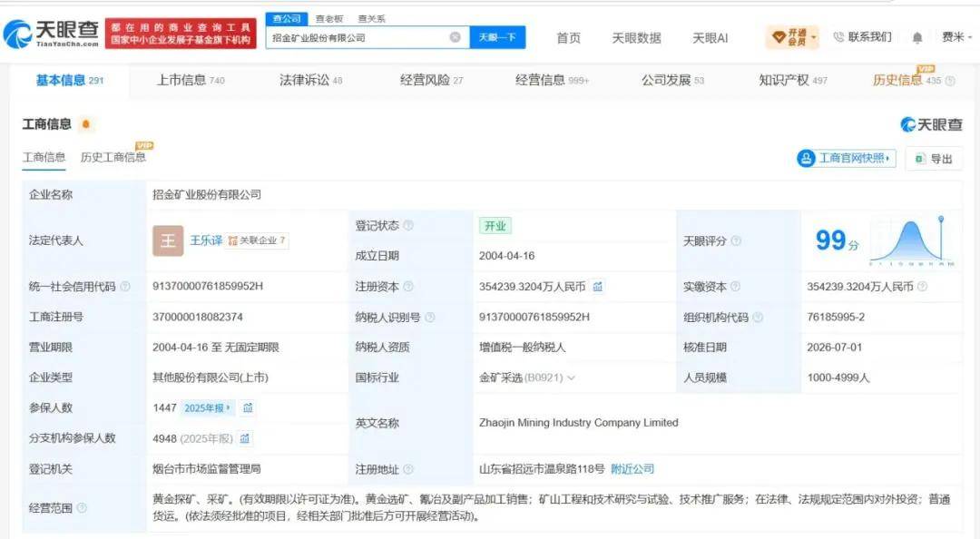This screenshot has height=539, width=980.
Task: Click the orange badge next to 工商信息 heading
Action: (86, 124)
